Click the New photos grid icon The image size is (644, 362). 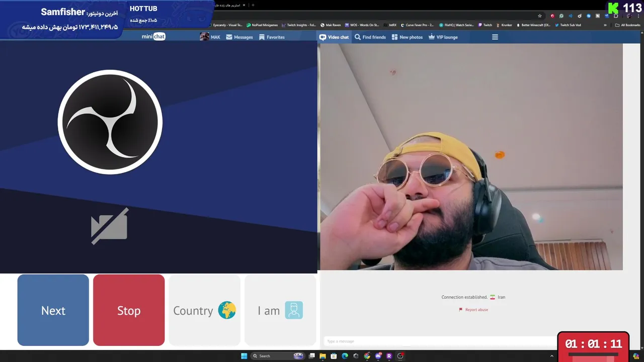coord(394,37)
